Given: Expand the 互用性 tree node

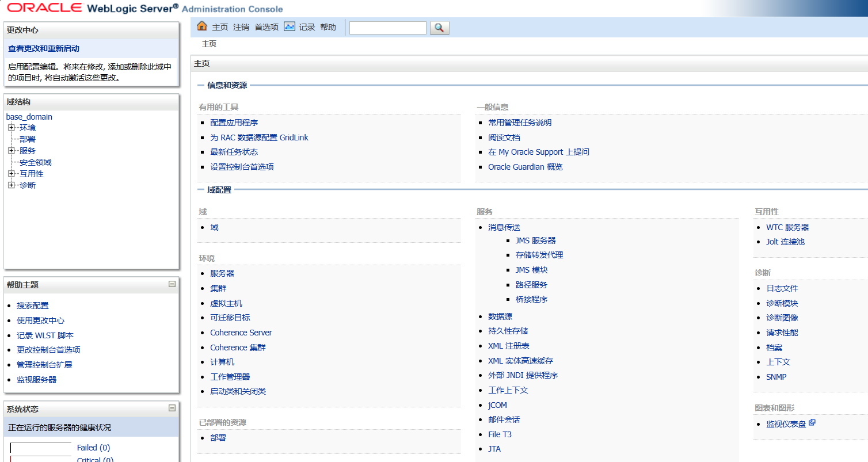Looking at the screenshot, I should pyautogui.click(x=11, y=174).
